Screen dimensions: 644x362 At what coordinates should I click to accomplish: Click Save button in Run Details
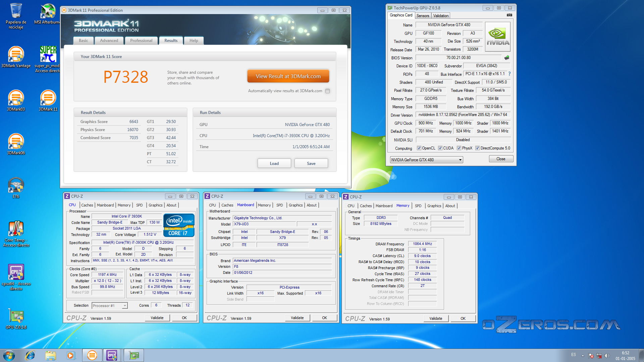311,164
